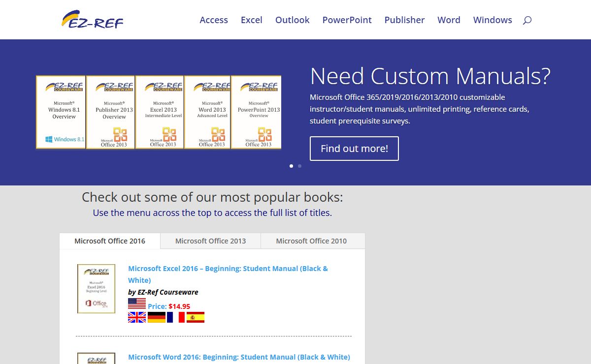Viewport: 591px width, 364px height.
Task: Open the Word menu item
Action: tap(449, 20)
